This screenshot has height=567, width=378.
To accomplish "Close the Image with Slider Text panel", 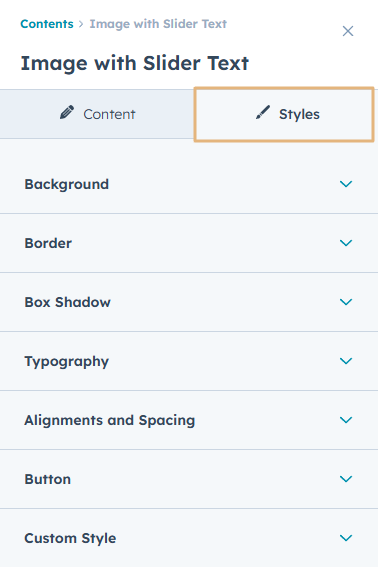I will [348, 31].
